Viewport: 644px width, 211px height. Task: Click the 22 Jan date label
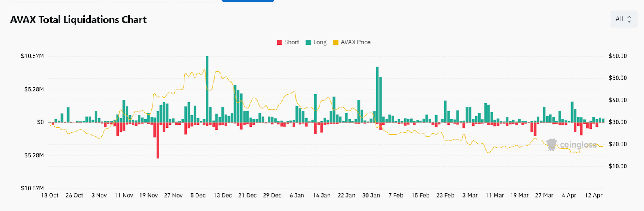(x=347, y=195)
